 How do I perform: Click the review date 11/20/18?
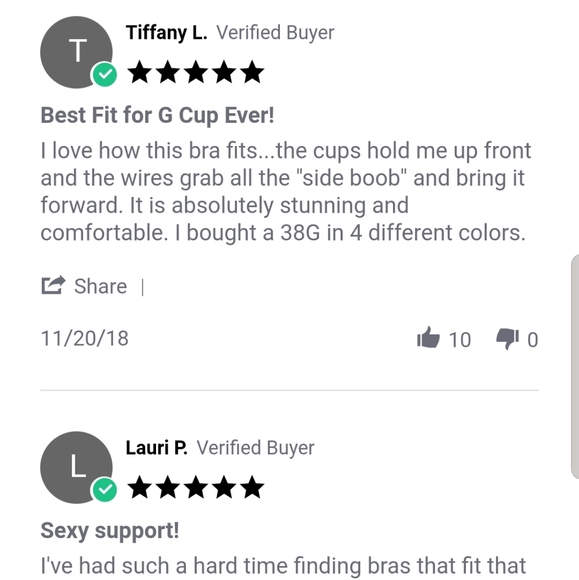pyautogui.click(x=85, y=338)
